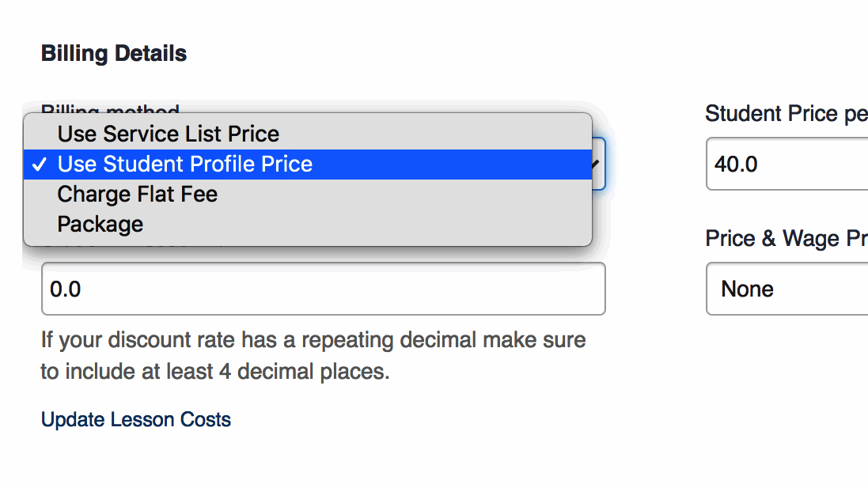Viewport: 868px width, 488px height.
Task: Click the hint line about repeating decimal
Action: click(x=313, y=340)
